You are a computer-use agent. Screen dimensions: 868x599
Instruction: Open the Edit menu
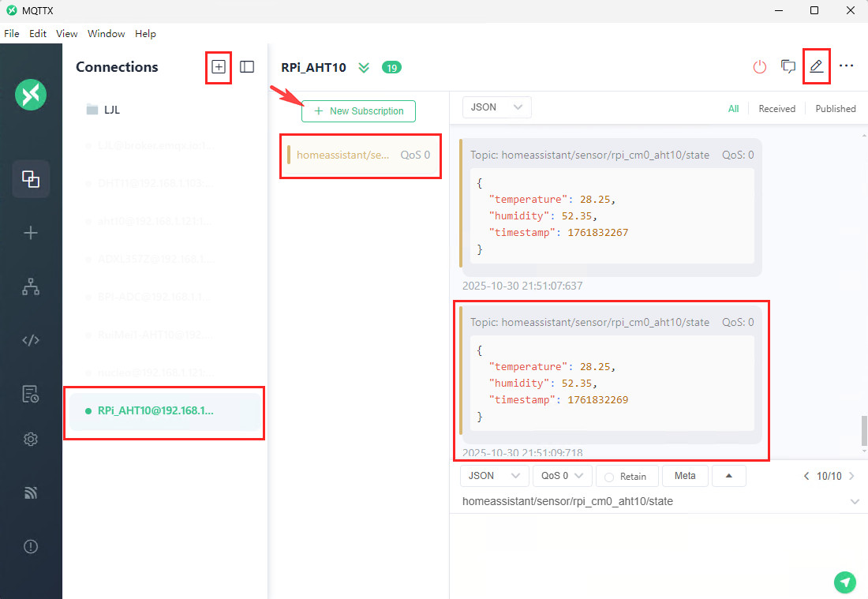38,34
